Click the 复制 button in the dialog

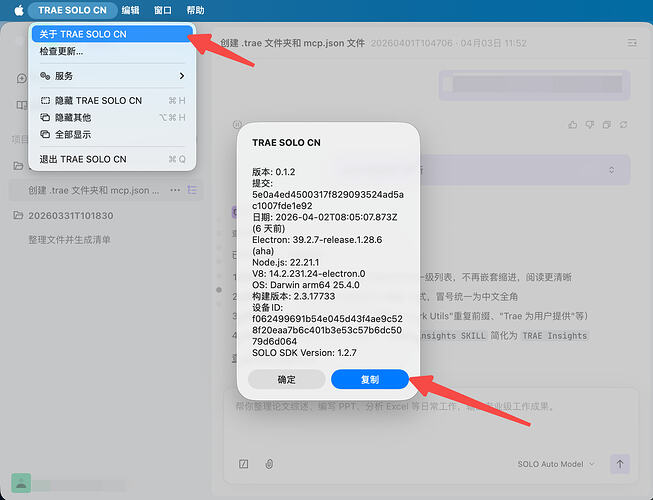point(370,379)
